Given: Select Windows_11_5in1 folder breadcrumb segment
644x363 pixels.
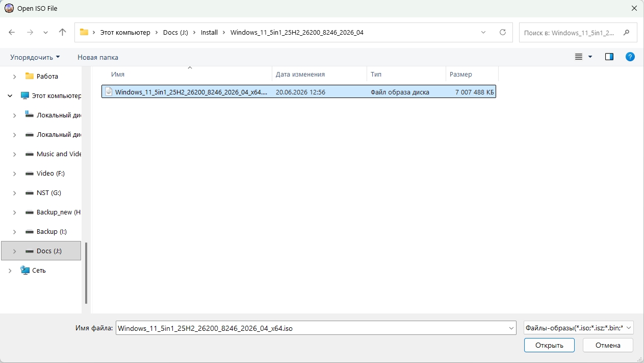Looking at the screenshot, I should tap(297, 32).
